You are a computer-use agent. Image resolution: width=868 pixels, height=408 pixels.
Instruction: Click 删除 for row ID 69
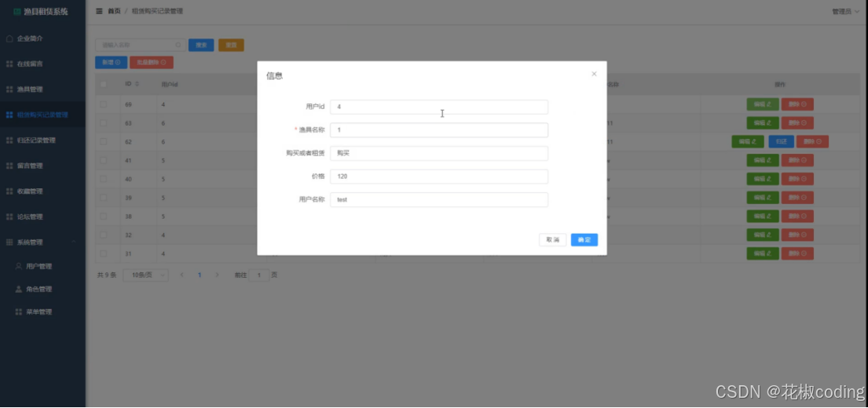(x=797, y=104)
